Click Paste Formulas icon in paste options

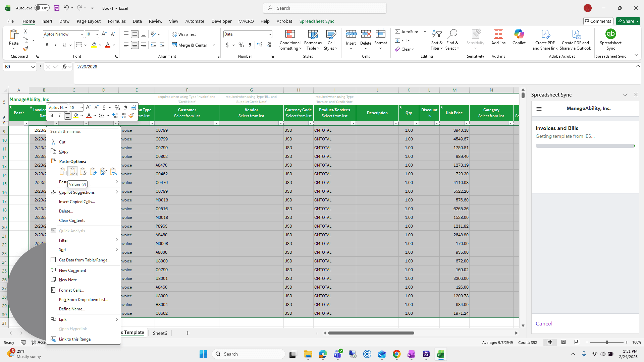click(x=83, y=172)
